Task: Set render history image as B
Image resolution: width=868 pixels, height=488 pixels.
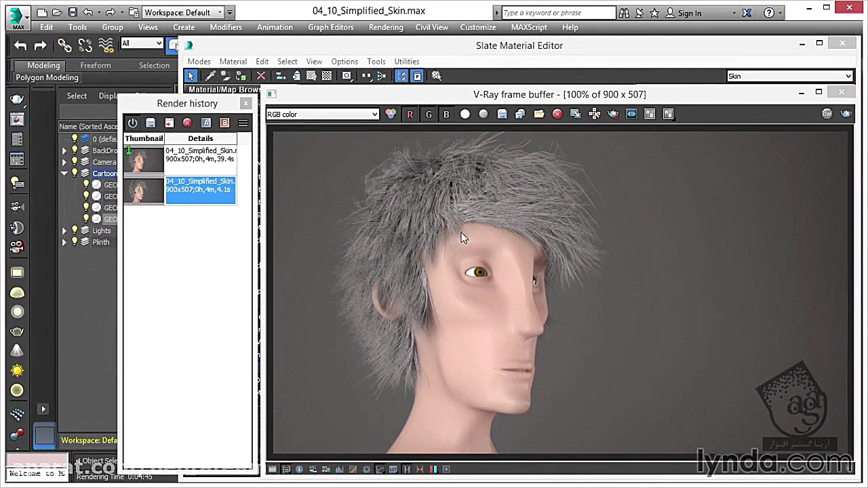Action: 224,123
